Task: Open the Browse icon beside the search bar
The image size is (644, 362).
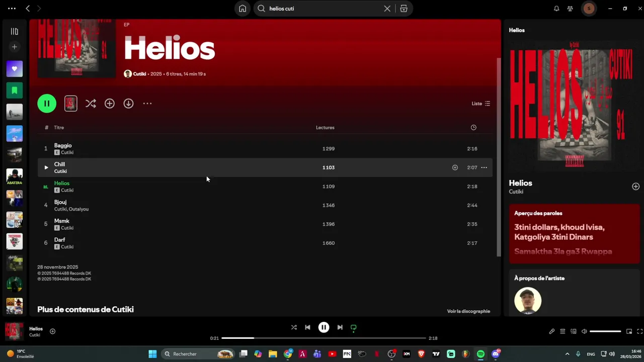Action: pos(404,9)
